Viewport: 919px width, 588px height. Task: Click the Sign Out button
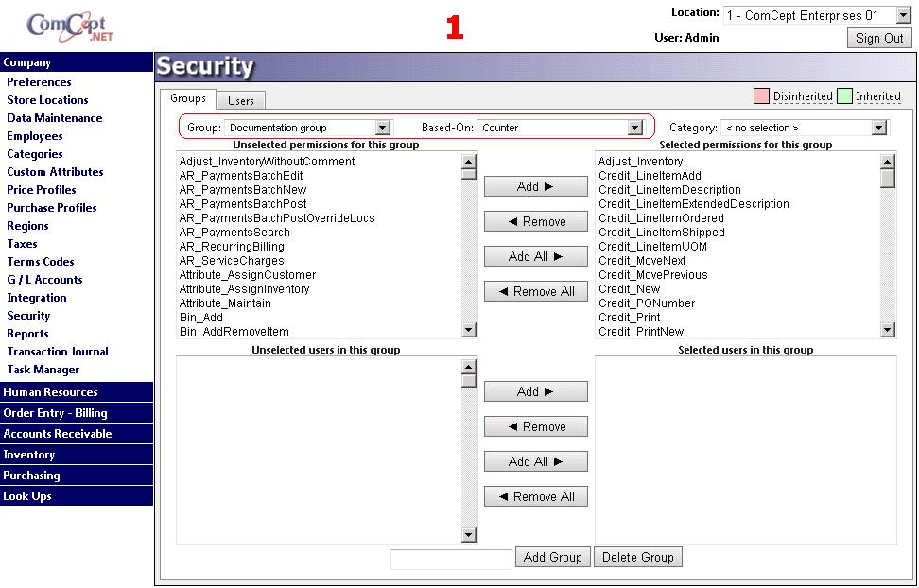point(879,38)
